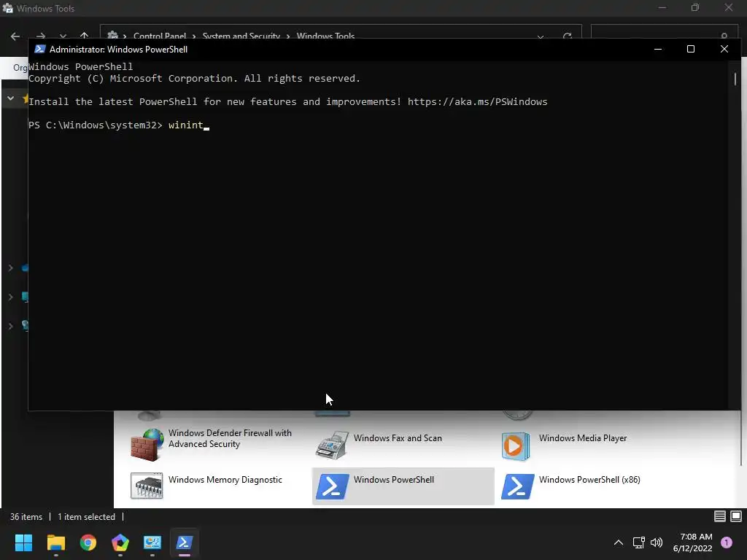Open Windows Defender Firewall with Advanced Security
The image size is (747, 560).
211,444
